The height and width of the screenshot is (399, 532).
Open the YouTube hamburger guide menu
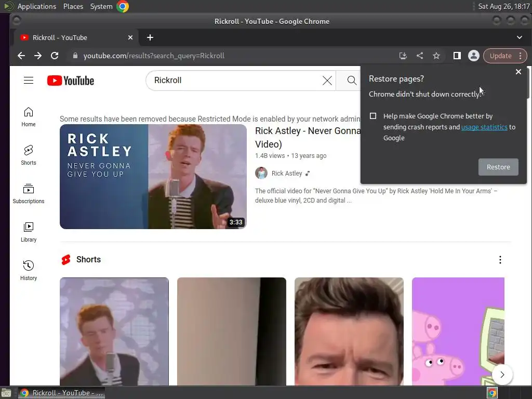click(29, 81)
